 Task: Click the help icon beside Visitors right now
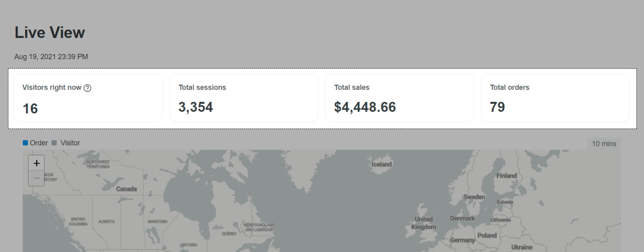point(87,88)
